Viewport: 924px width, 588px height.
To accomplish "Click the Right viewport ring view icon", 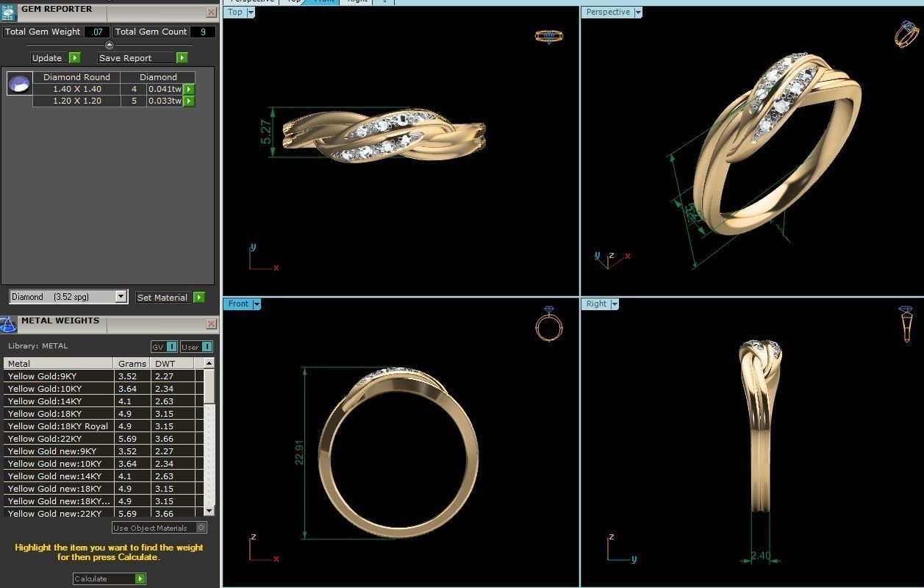I will coord(906,324).
